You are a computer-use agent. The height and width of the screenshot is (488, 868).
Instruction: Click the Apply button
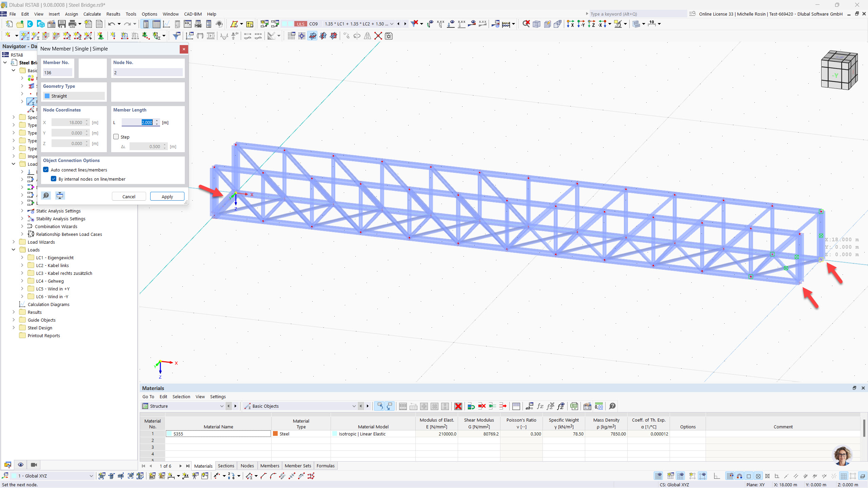tap(167, 197)
